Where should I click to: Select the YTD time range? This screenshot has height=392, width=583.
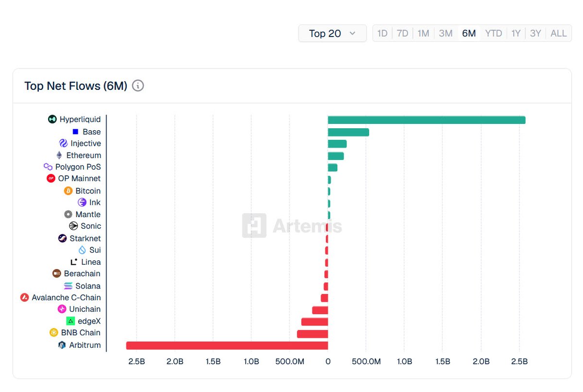point(494,34)
